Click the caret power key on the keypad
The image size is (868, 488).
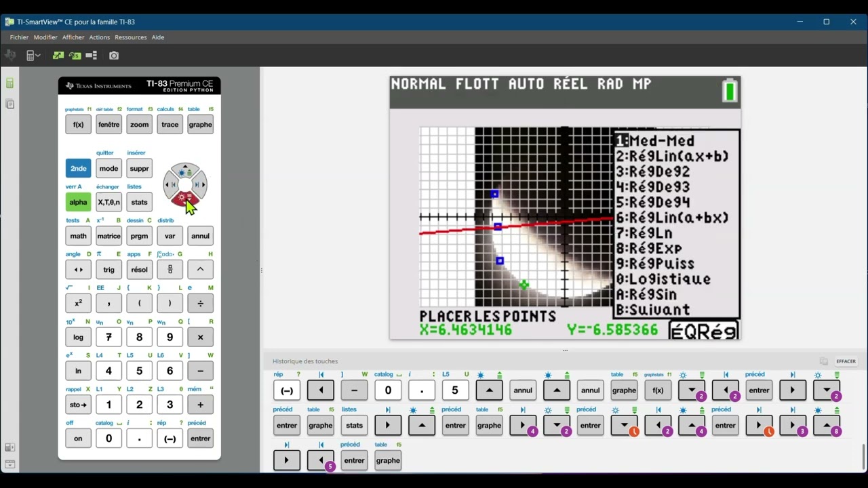pyautogui.click(x=200, y=269)
